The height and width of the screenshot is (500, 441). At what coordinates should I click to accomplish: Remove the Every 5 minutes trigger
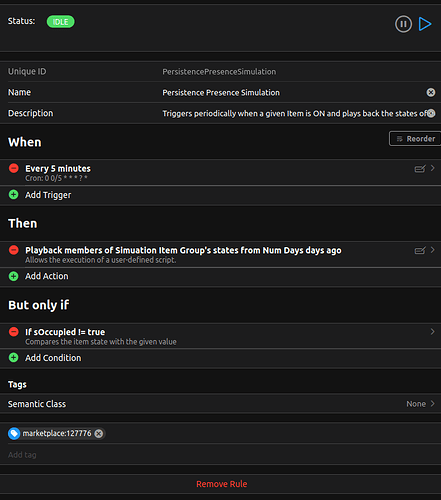(x=14, y=168)
